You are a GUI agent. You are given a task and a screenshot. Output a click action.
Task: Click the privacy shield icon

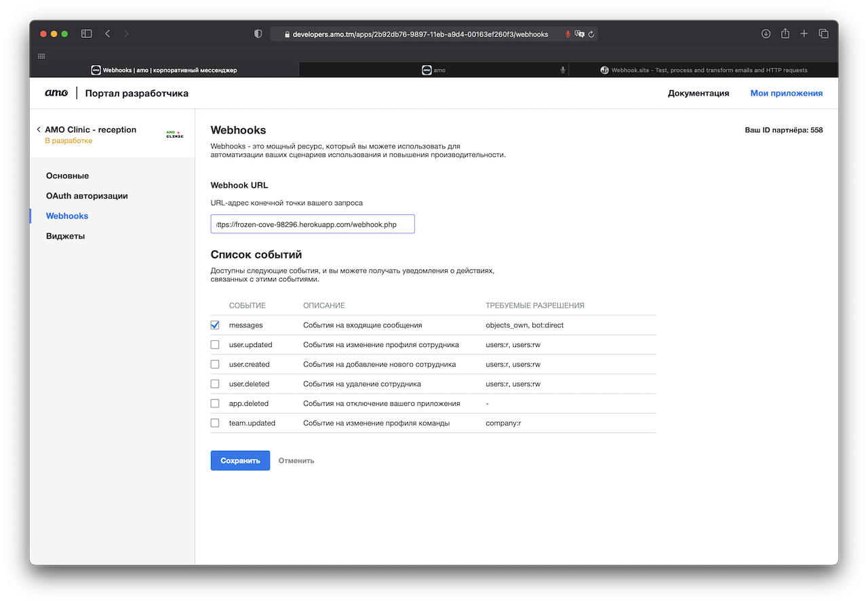point(258,34)
